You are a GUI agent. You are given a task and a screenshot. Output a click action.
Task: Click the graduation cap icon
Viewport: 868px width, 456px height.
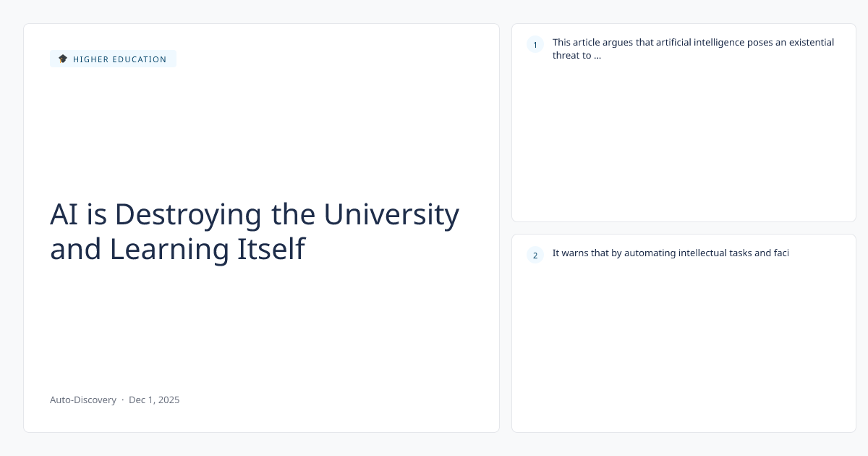click(63, 59)
